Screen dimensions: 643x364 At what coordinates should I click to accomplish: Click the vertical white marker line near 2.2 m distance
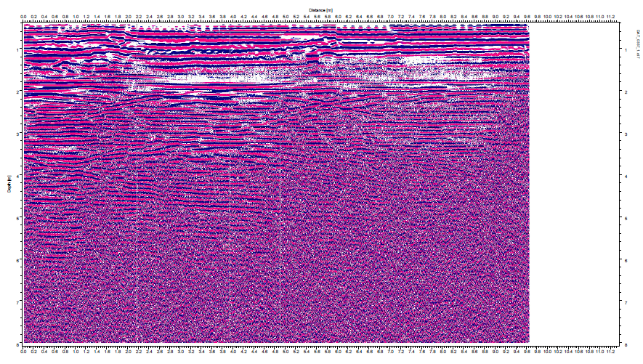coord(137,218)
